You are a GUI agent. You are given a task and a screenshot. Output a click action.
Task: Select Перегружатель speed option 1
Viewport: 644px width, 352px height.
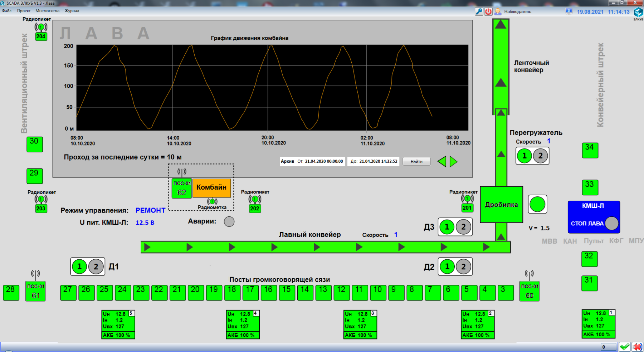coord(525,156)
